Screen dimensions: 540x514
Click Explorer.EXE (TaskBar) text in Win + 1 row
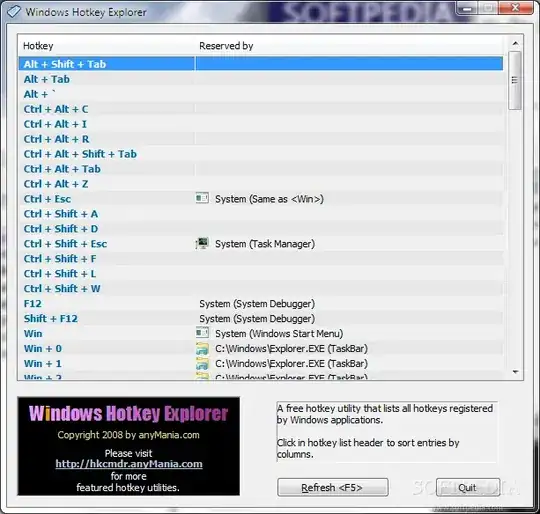291,364
